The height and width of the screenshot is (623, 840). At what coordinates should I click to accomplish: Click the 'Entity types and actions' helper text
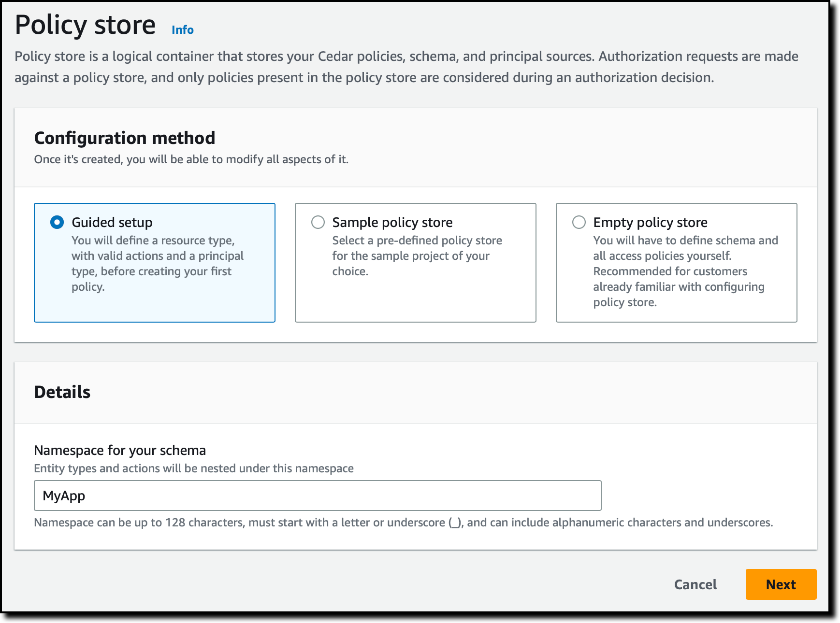coord(194,468)
